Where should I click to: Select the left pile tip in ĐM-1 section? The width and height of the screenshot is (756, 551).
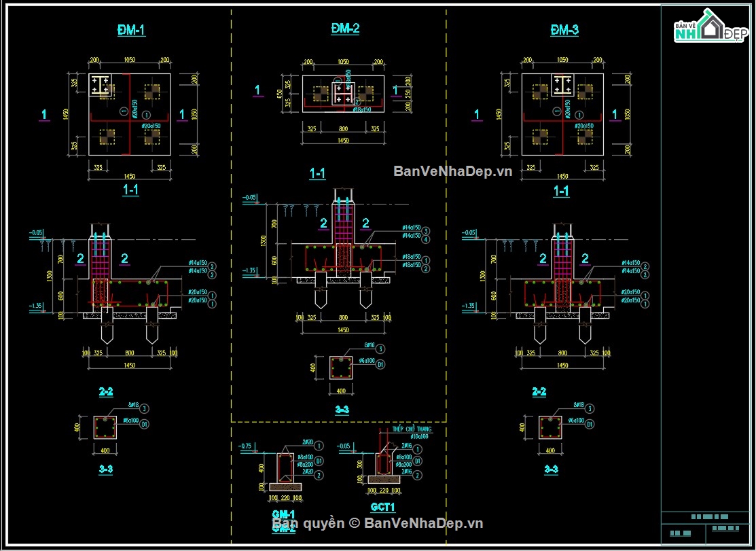(107, 333)
